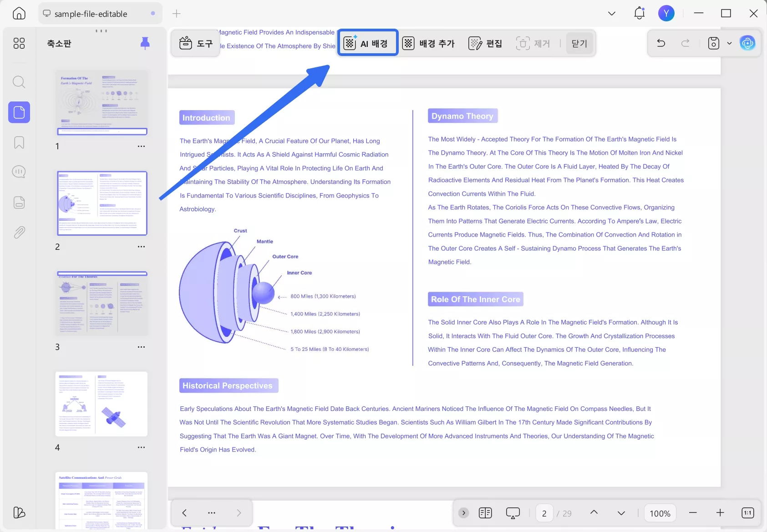Open more options for page 2 thumbnail

click(x=142, y=247)
